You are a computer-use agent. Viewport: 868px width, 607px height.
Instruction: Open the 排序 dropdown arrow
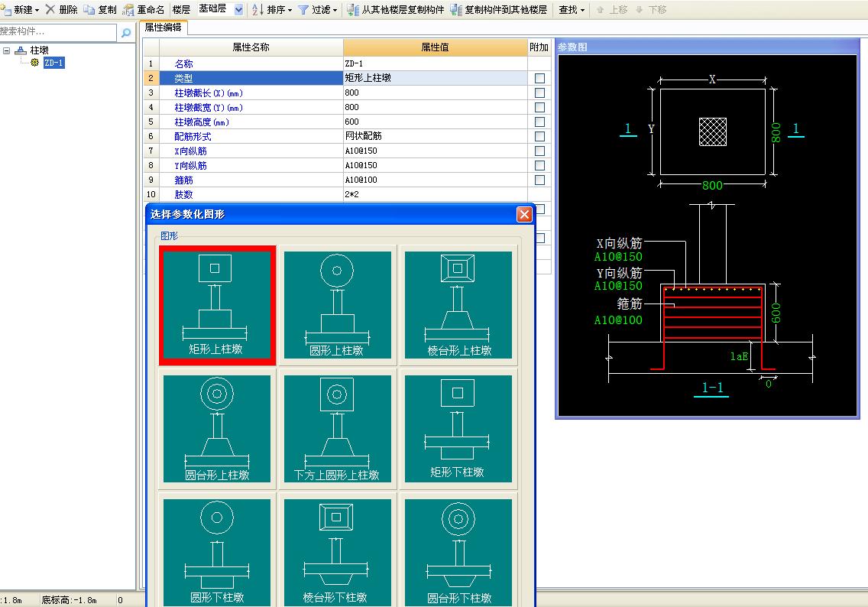[290, 10]
